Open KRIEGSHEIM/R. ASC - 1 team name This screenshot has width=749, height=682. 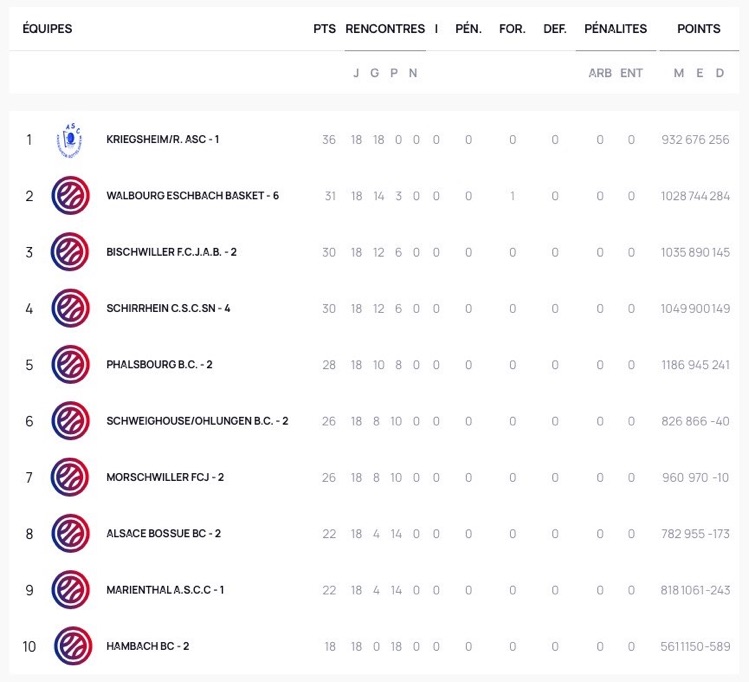[x=162, y=139]
